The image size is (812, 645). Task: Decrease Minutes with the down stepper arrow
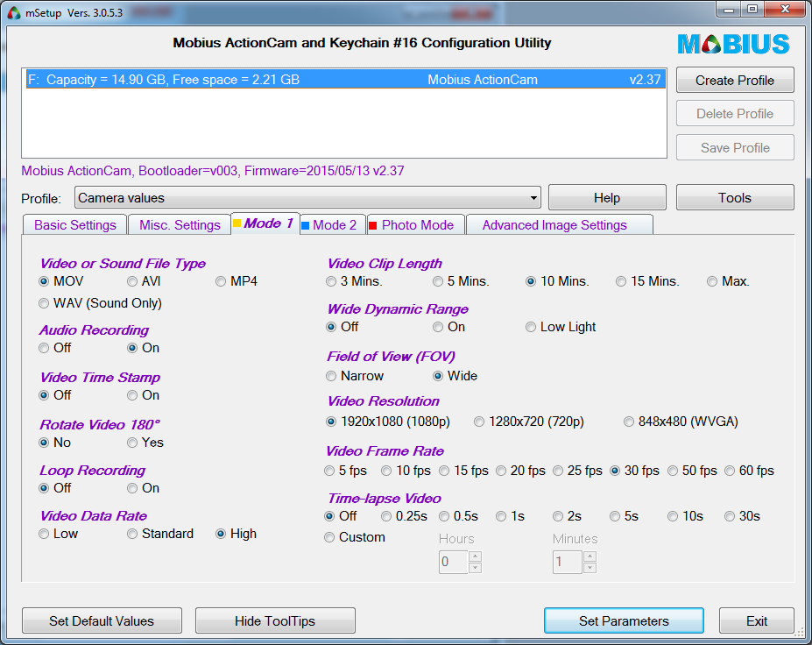point(590,568)
